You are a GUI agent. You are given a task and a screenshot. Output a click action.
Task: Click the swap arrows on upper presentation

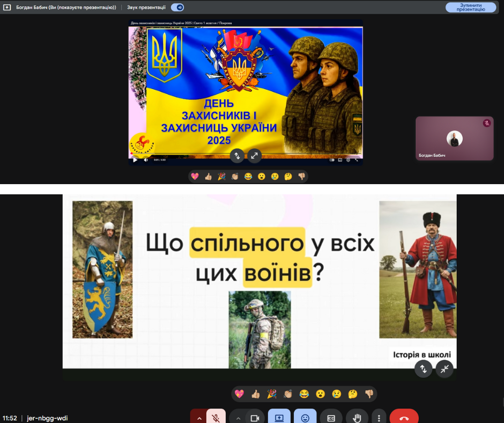pyautogui.click(x=238, y=156)
